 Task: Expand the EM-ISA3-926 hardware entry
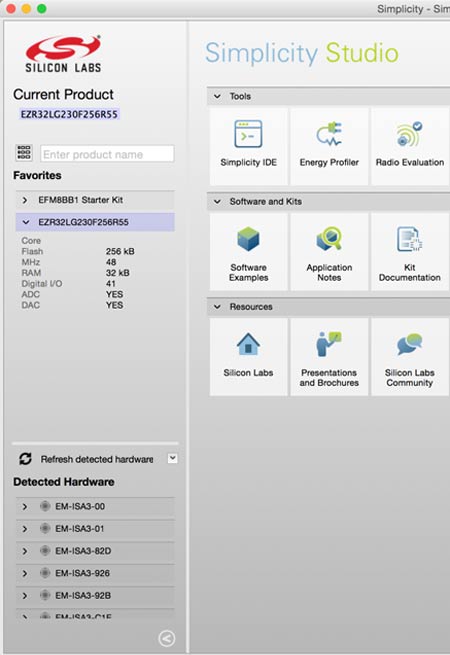pos(25,573)
